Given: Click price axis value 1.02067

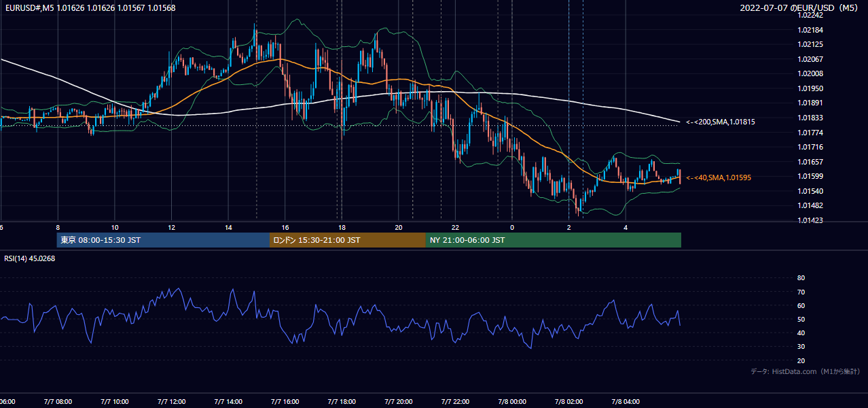Looking at the screenshot, I should pos(811,59).
